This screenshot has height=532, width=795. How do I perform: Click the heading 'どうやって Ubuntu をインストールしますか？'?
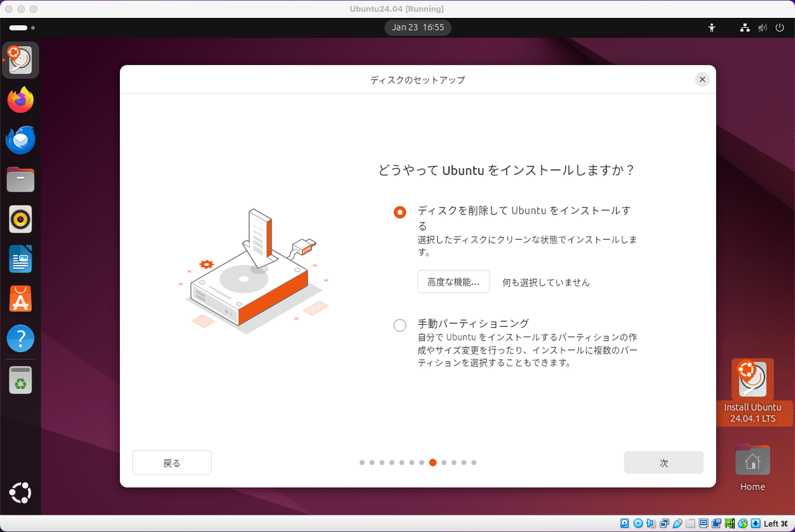tap(507, 170)
